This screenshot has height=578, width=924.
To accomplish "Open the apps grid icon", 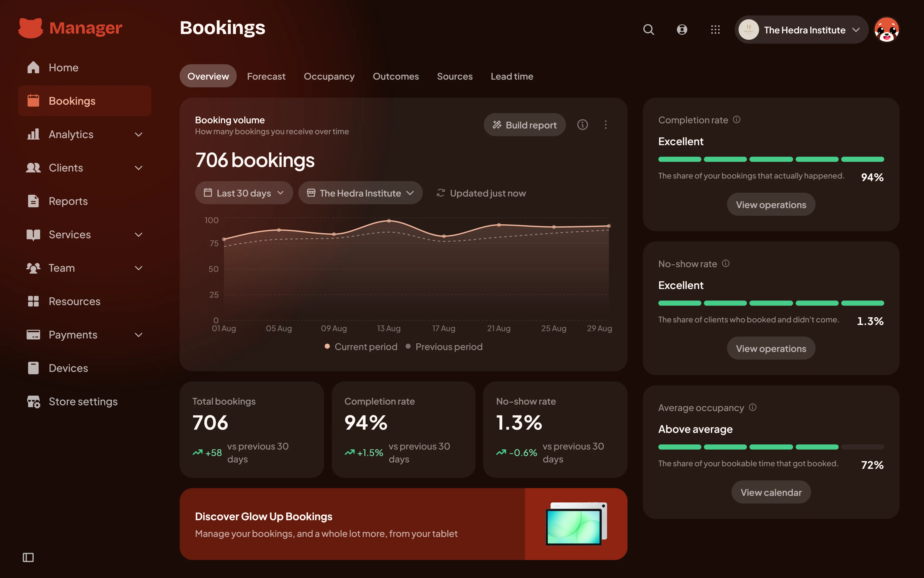I will 715,30.
